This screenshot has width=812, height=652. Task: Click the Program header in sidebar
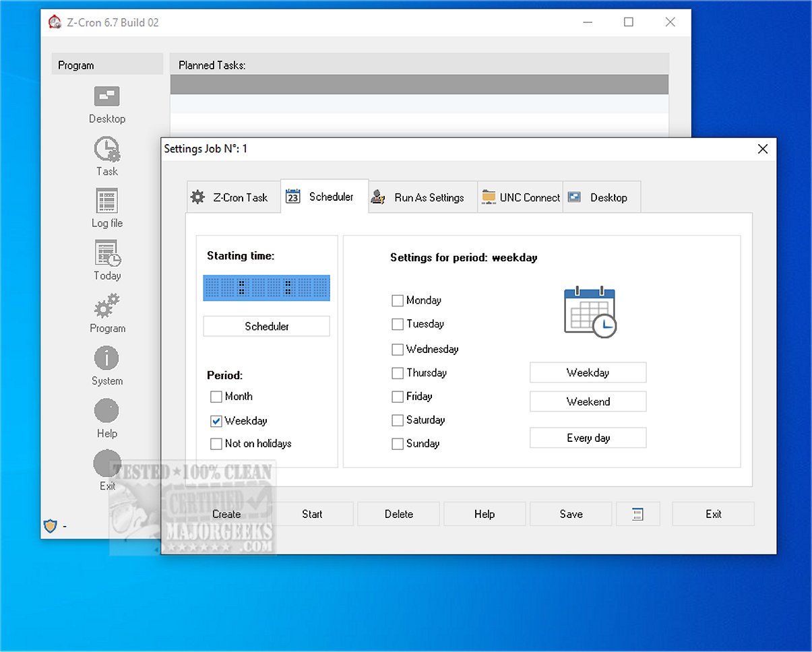coord(107,65)
